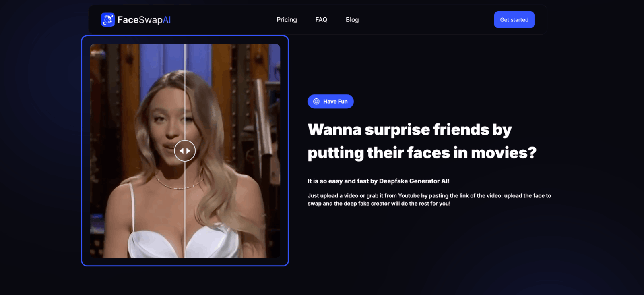Go to the FAQ section
This screenshot has height=295, width=644.
point(321,20)
